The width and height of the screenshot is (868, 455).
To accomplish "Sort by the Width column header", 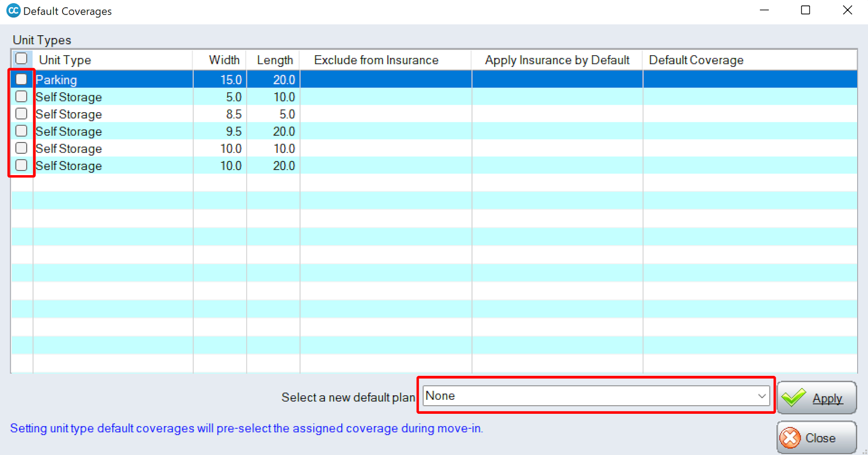I will tap(220, 60).
